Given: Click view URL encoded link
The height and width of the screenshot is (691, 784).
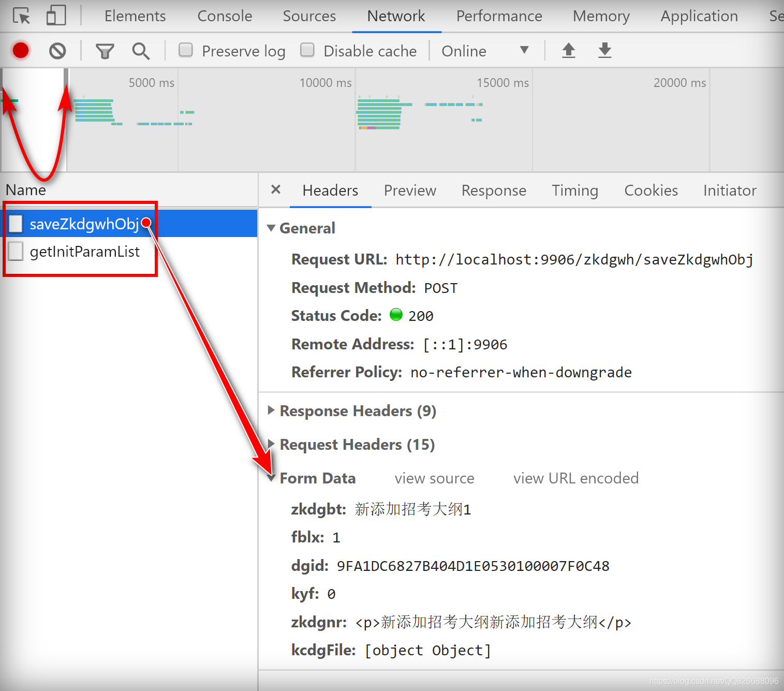Looking at the screenshot, I should (576, 478).
